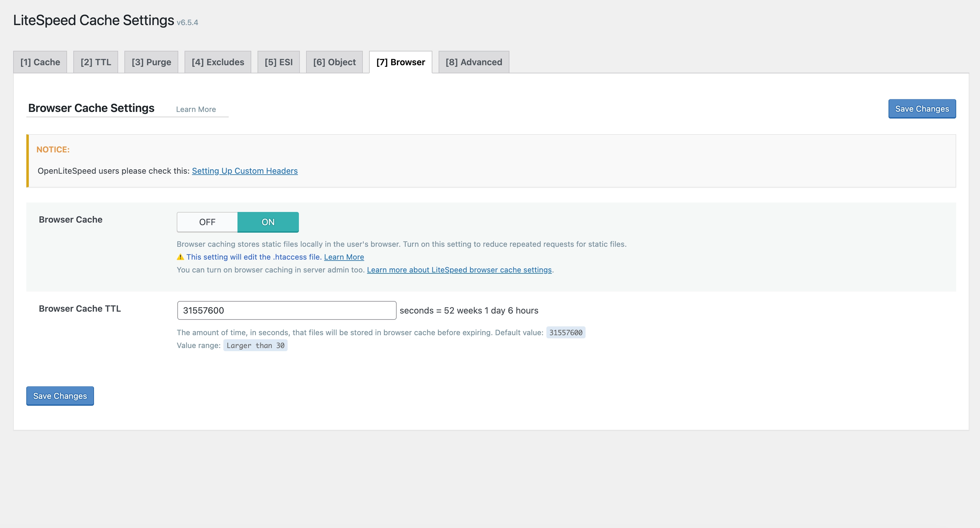This screenshot has height=528, width=980.
Task: Open LiteSpeed browser cache settings link
Action: (x=459, y=270)
